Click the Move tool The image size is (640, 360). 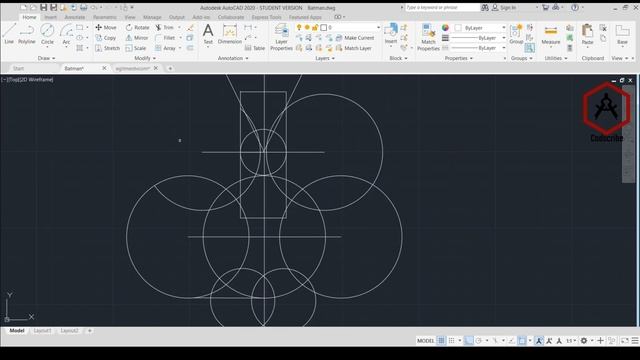(x=106, y=27)
